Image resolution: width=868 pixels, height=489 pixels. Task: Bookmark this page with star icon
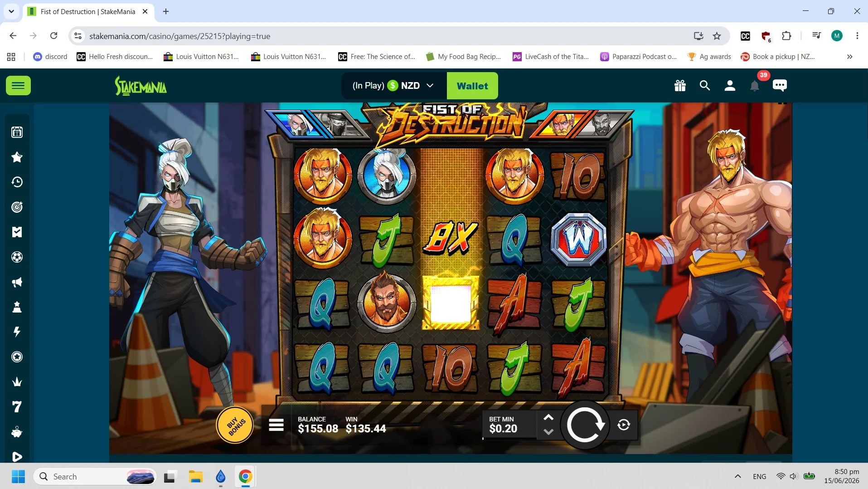[717, 36]
